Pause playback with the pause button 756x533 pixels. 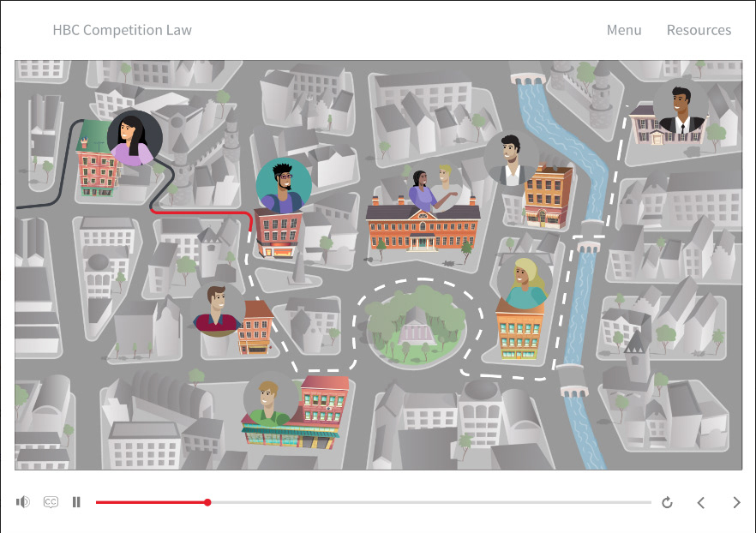point(76,502)
